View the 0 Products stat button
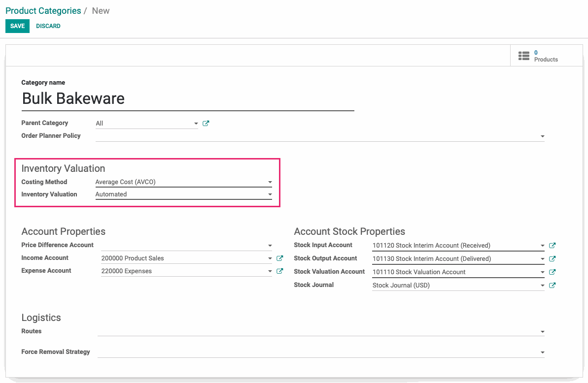This screenshot has width=588, height=383. pyautogui.click(x=547, y=56)
